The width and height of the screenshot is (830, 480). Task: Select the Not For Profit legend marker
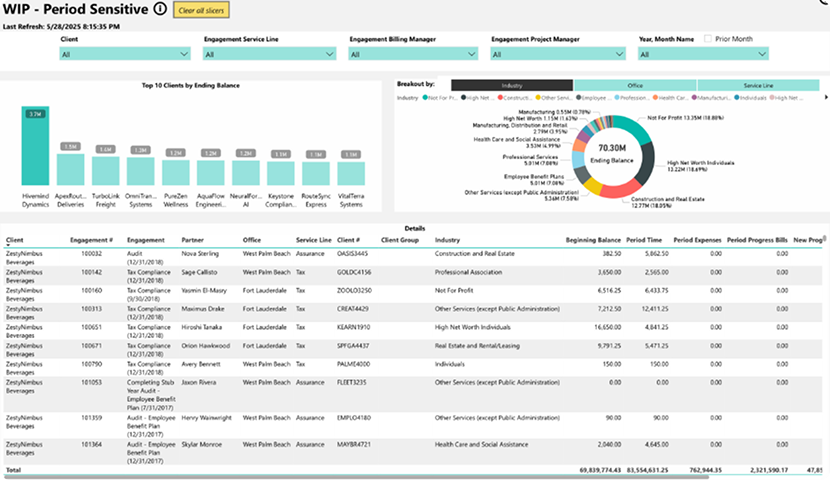[x=425, y=98]
